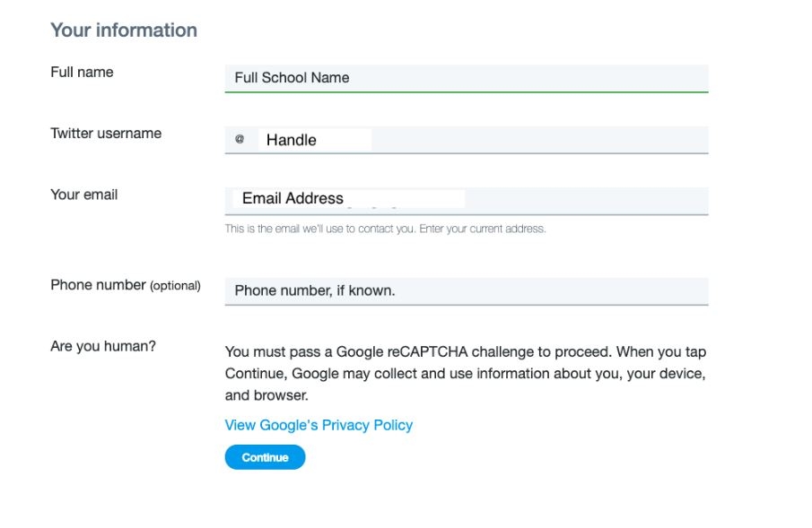Click the Your email label
The image size is (812, 528).
click(x=84, y=195)
